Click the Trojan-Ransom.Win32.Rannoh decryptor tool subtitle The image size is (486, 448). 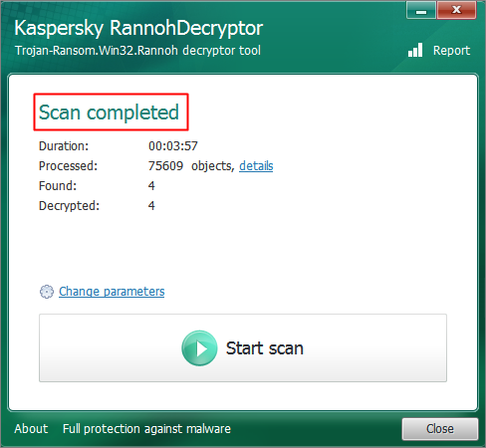click(x=137, y=51)
